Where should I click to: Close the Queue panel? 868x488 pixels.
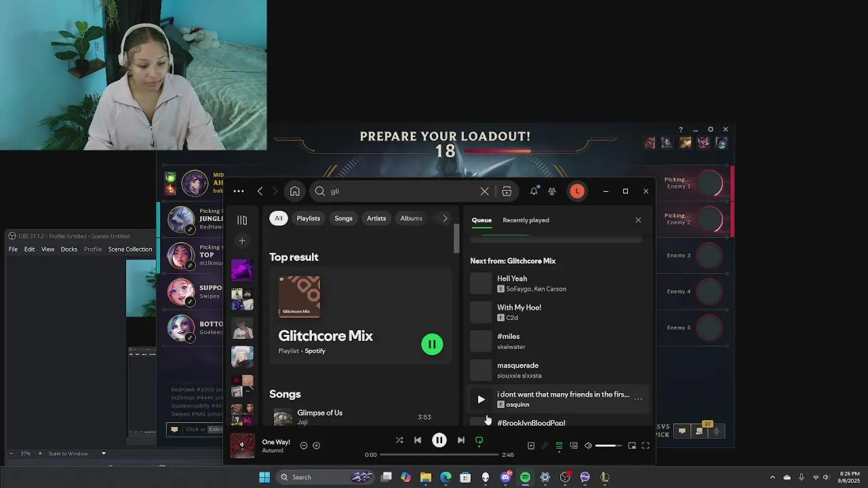(x=638, y=220)
